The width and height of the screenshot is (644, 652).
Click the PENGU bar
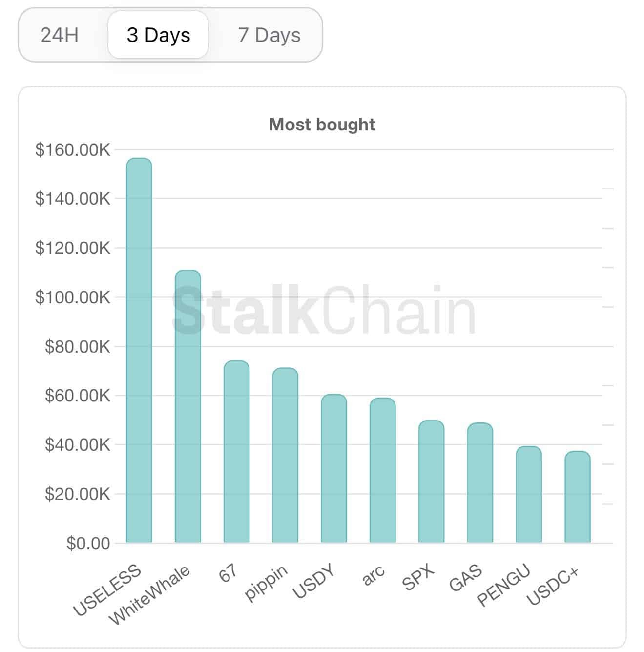pyautogui.click(x=529, y=495)
